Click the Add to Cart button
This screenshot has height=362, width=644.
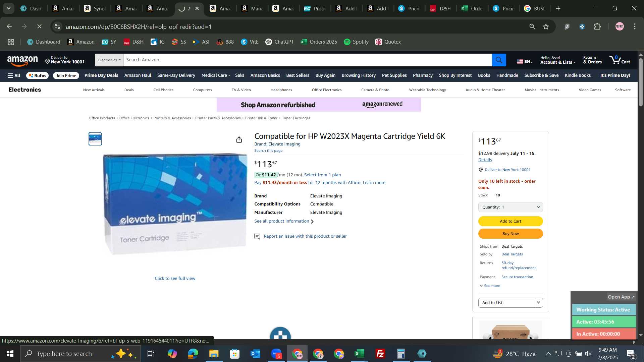[x=511, y=221]
